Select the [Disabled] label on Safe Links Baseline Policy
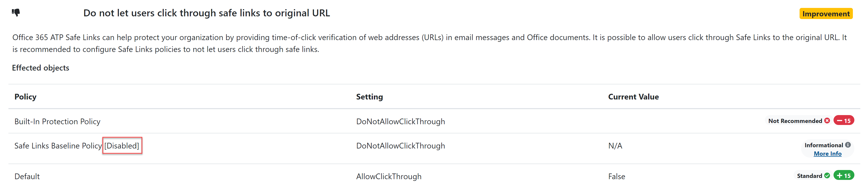 pos(122,146)
